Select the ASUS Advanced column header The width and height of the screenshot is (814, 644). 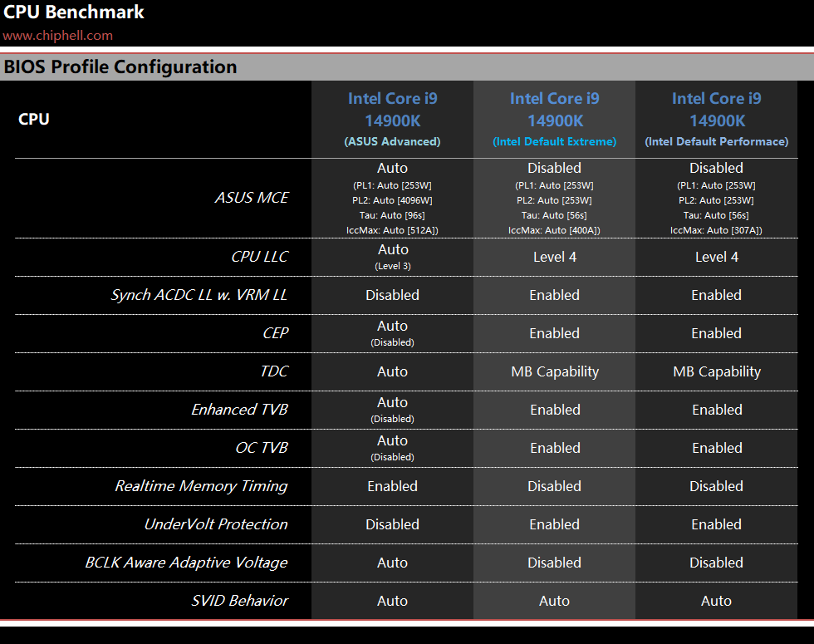[392, 120]
